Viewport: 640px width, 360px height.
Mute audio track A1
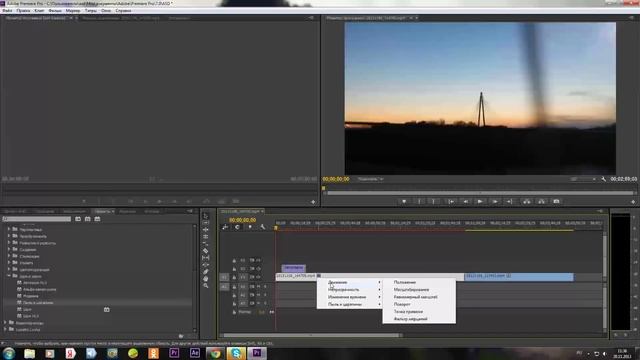[258, 287]
